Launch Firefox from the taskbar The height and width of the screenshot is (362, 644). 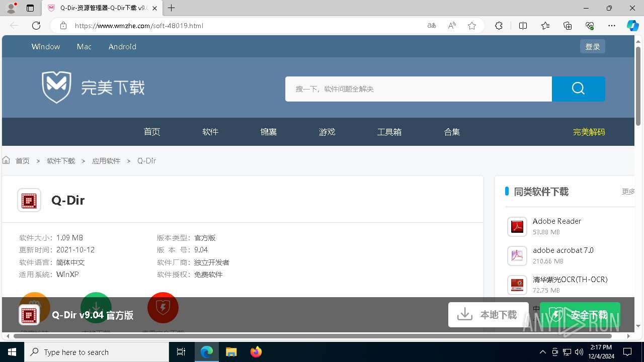256,352
